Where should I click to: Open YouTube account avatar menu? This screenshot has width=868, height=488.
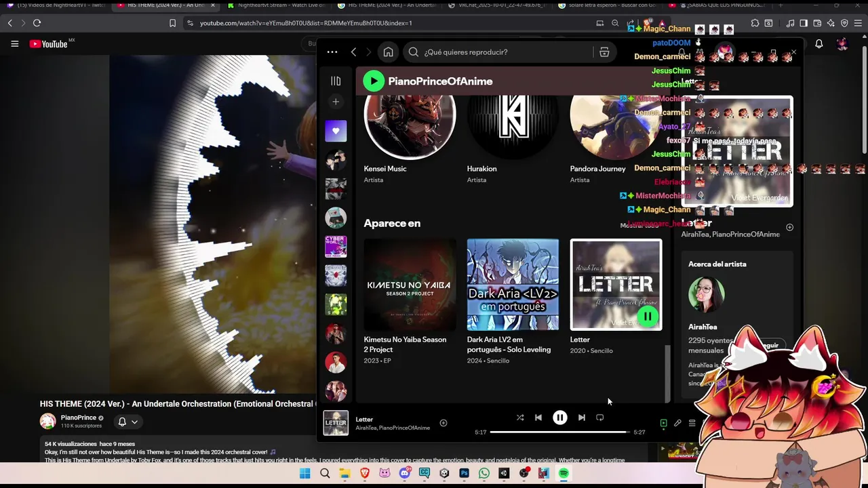point(842,44)
